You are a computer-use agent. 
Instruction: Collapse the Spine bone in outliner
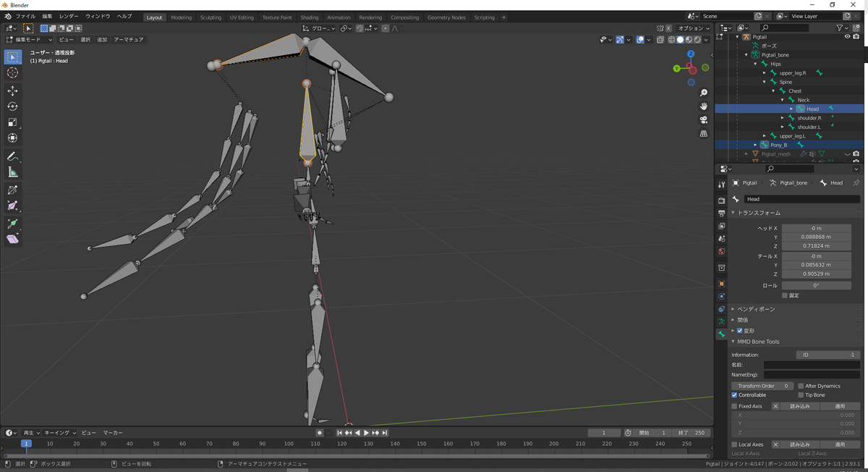coord(765,82)
